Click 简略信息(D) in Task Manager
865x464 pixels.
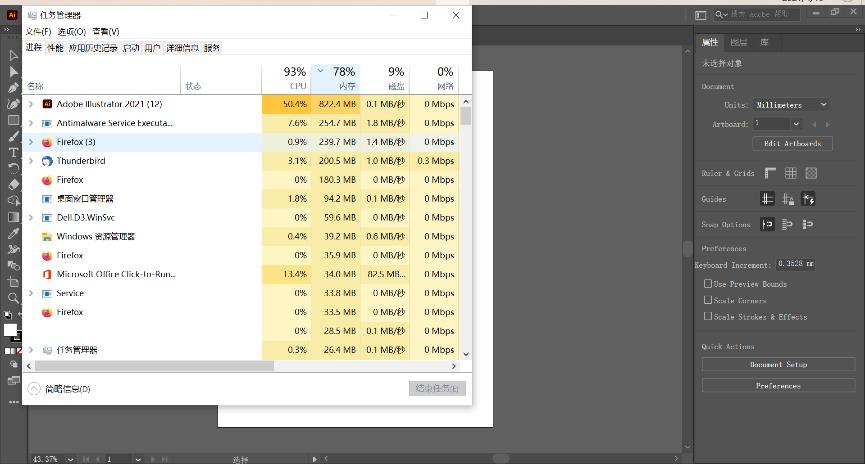click(x=59, y=389)
